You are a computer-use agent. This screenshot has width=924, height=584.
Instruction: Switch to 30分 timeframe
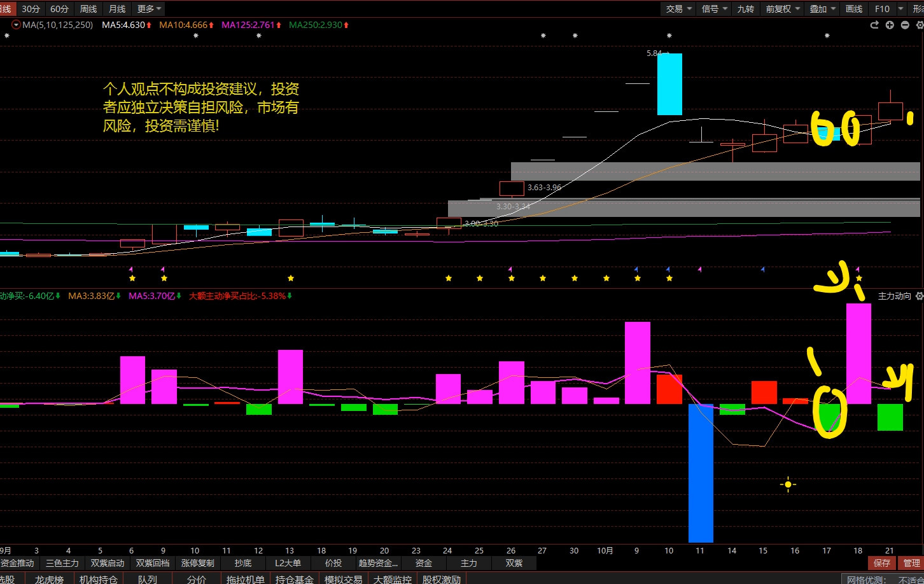coord(31,8)
